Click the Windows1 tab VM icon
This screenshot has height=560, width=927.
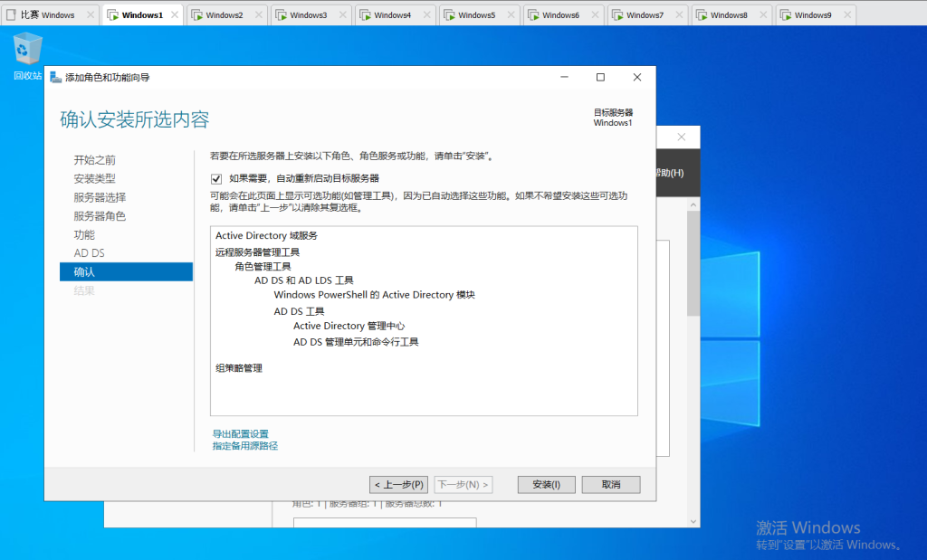click(x=112, y=15)
